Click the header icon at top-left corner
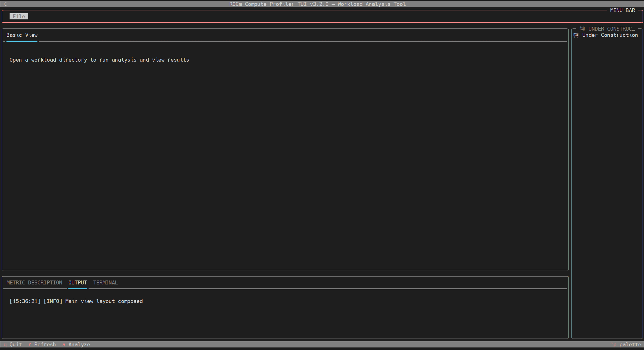Screen dimensions: 644x350 pos(5,4)
